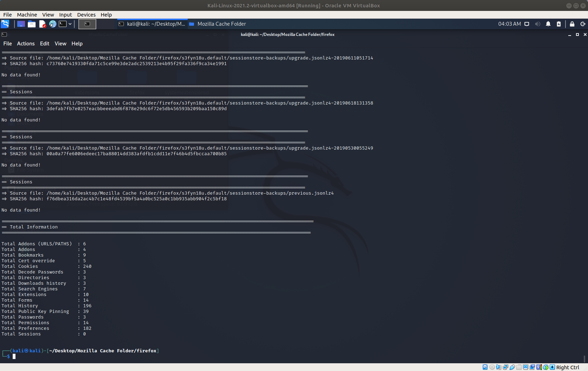
Task: Click VirtualBox mouse integration icon
Action: click(545, 367)
